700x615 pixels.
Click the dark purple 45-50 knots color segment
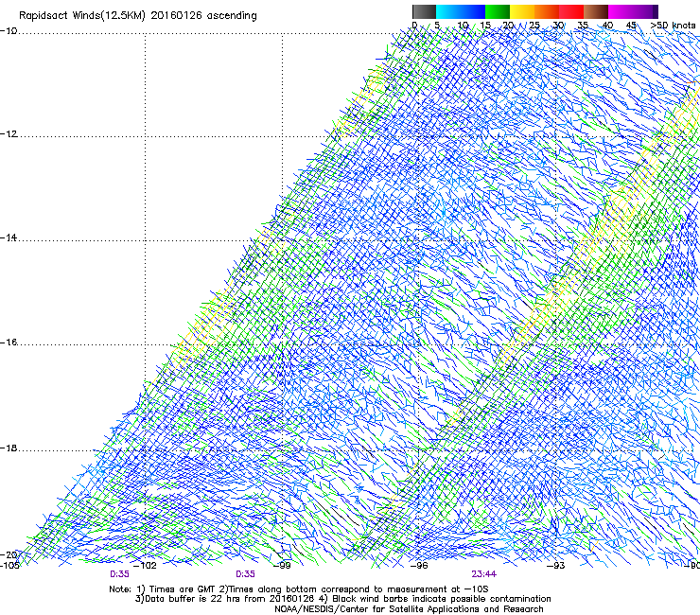click(x=645, y=11)
